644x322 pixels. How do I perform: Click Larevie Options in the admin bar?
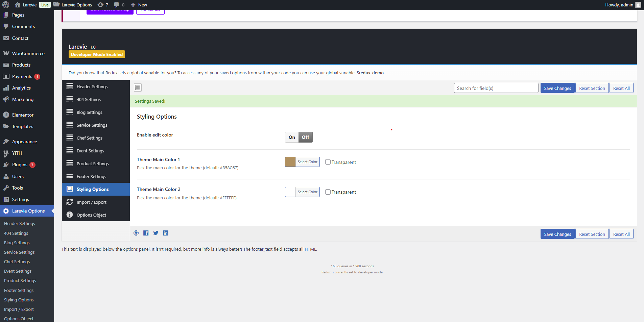click(73, 5)
